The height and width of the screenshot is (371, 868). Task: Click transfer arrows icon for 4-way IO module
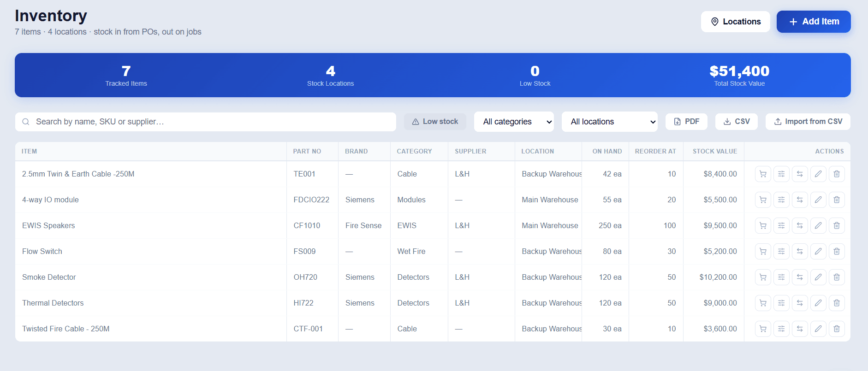(800, 200)
